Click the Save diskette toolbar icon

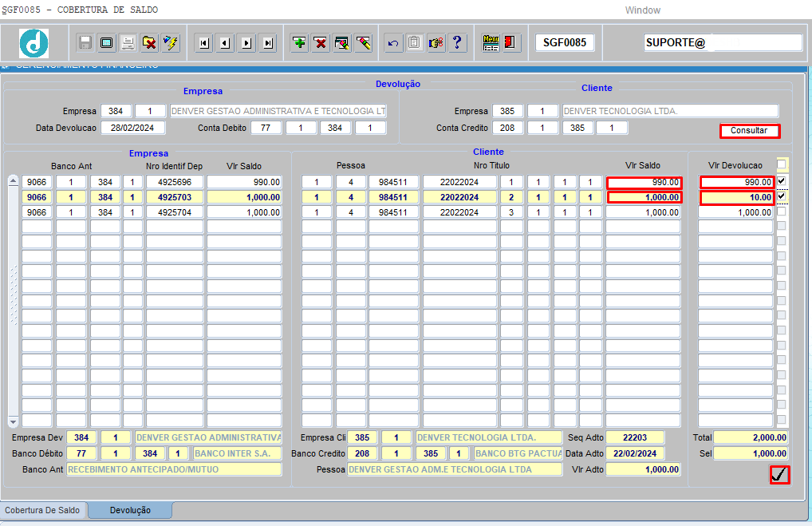click(x=85, y=42)
